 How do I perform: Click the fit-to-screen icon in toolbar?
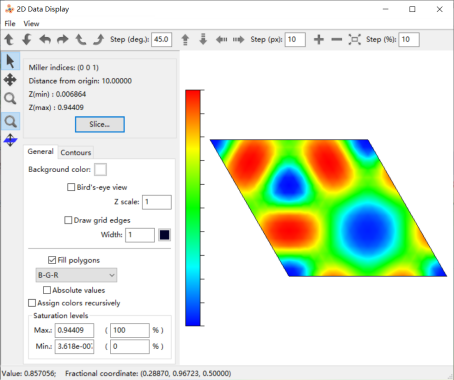tap(355, 40)
